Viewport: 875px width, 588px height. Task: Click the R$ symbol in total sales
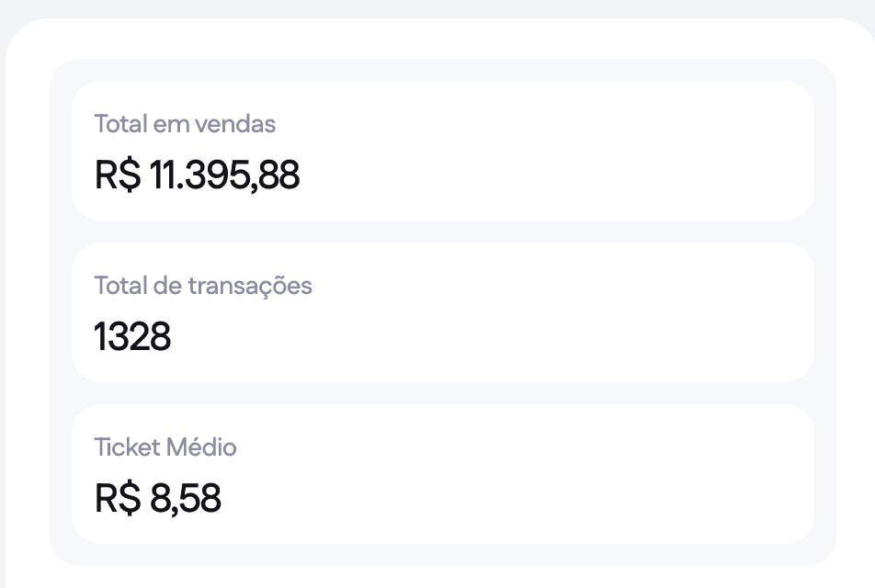click(118, 175)
